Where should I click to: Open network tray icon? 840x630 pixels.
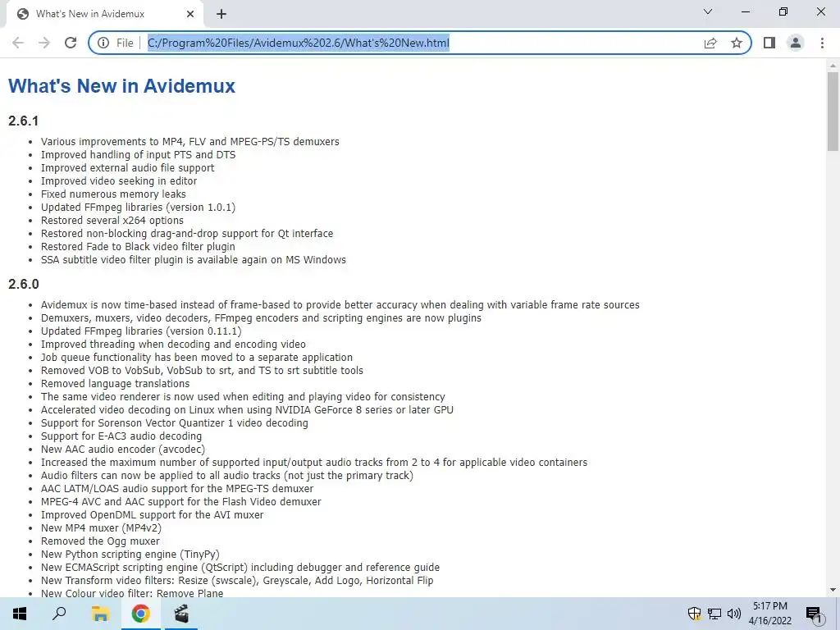tap(714, 614)
